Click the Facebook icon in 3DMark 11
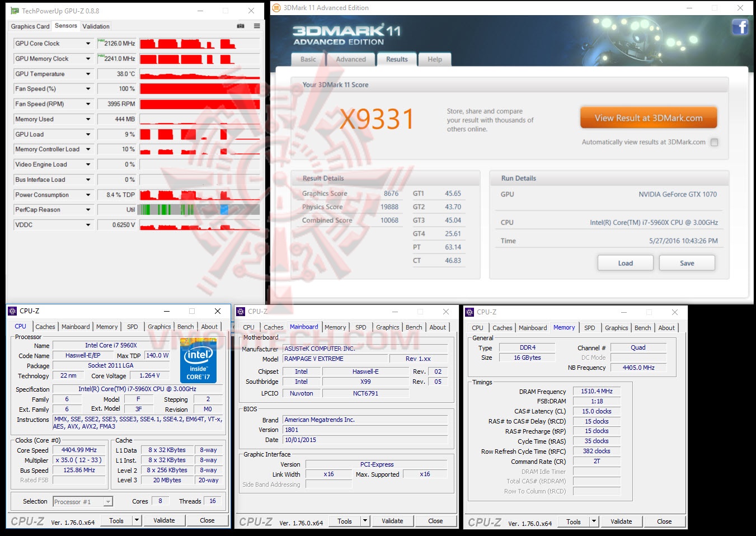This screenshot has height=536, width=756. pyautogui.click(x=740, y=26)
